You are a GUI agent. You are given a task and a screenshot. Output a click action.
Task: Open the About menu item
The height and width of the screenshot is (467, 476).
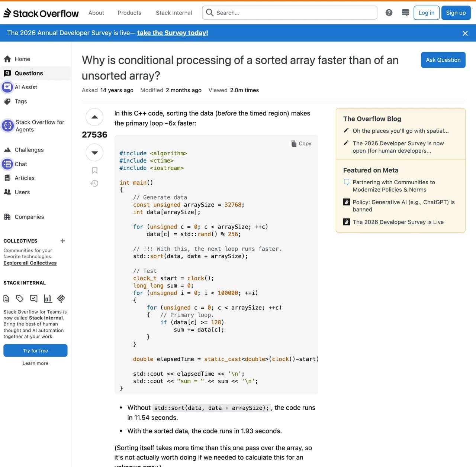[96, 13]
